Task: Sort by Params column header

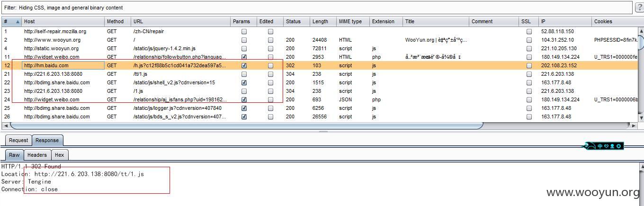Action: pos(244,21)
